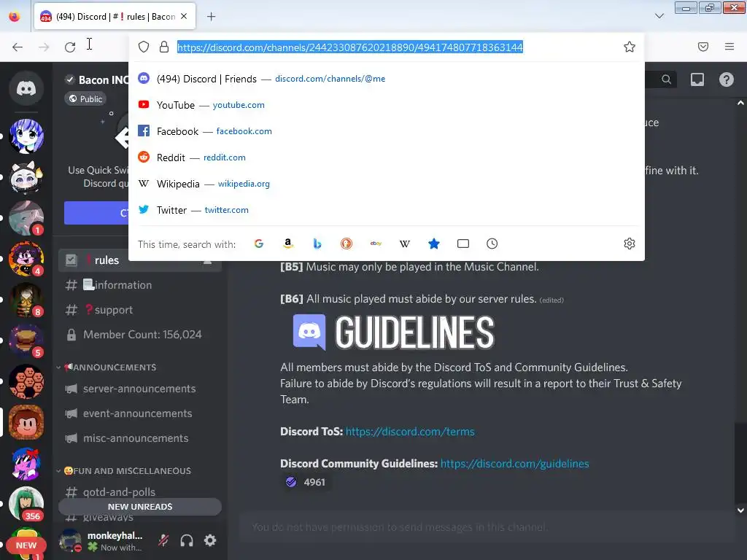Jump to NEW UNREADS pill

(x=139, y=507)
